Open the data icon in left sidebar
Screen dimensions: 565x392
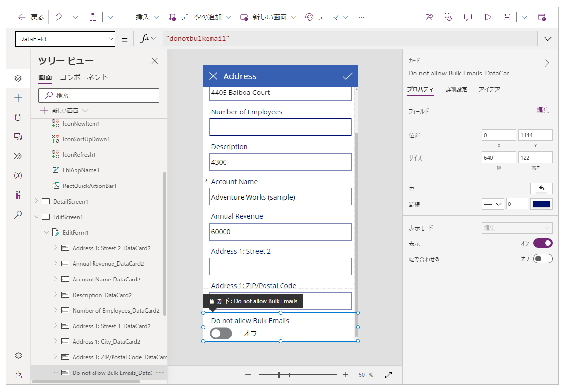18,117
